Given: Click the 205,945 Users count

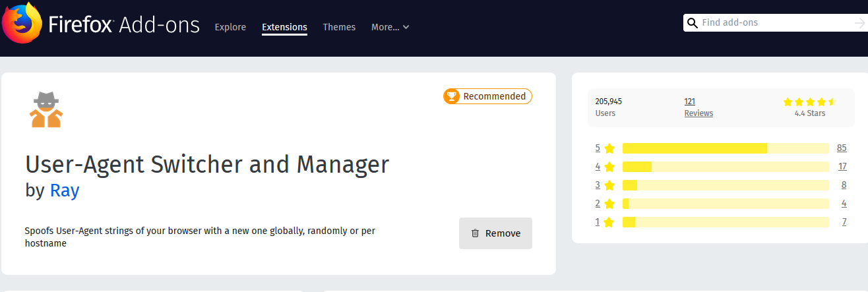Looking at the screenshot, I should pos(609,102).
